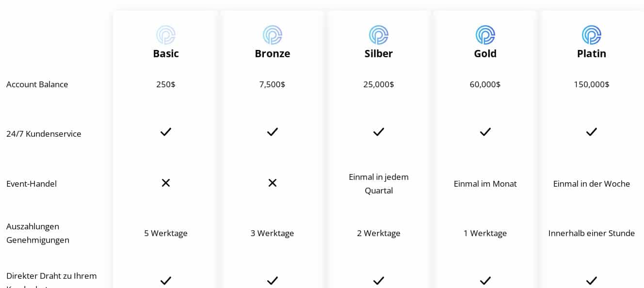Click the Event-Handel X mark under Basic
The image size is (644, 288).
[166, 183]
